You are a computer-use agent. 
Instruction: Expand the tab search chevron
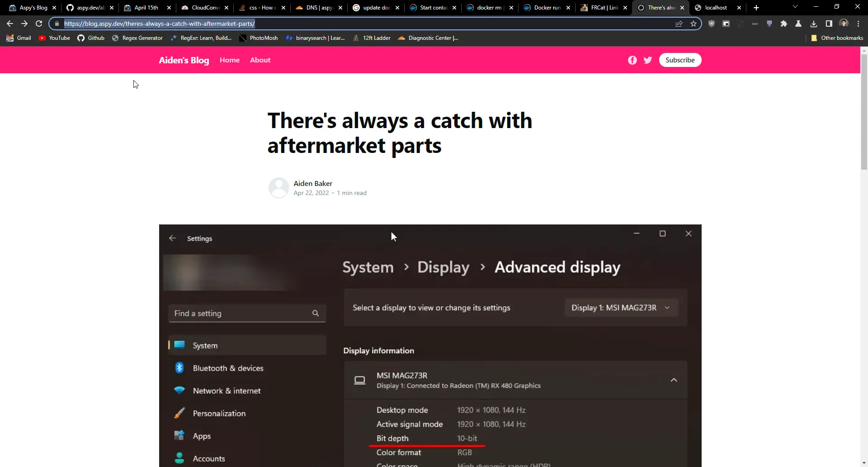click(x=795, y=7)
